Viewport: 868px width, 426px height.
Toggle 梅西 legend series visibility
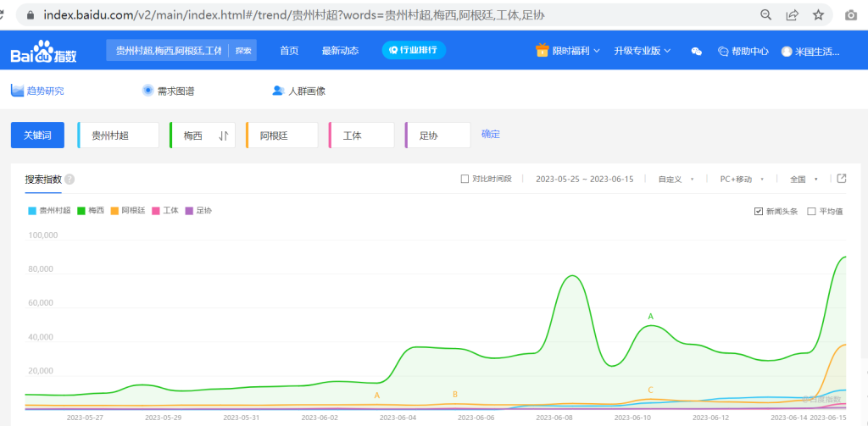pyautogui.click(x=91, y=210)
